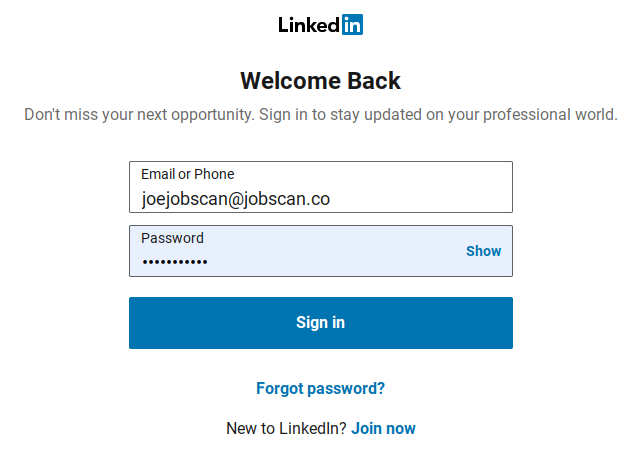
Task: Open the Forgot password? link
Action: (320, 388)
